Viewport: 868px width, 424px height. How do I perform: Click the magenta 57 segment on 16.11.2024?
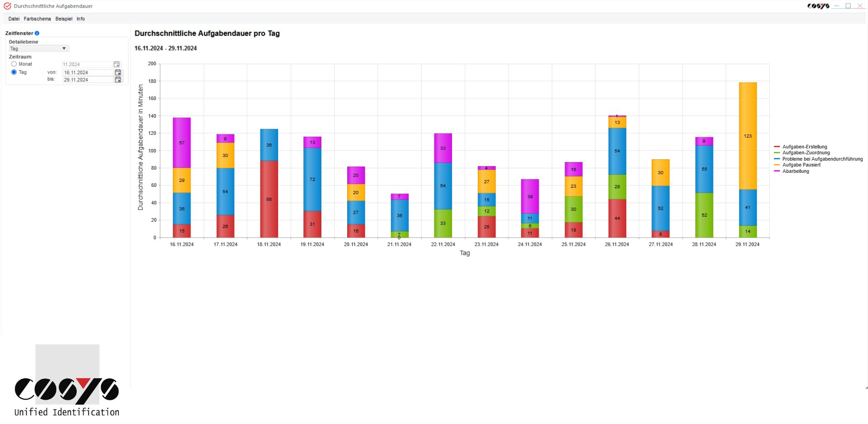point(182,143)
